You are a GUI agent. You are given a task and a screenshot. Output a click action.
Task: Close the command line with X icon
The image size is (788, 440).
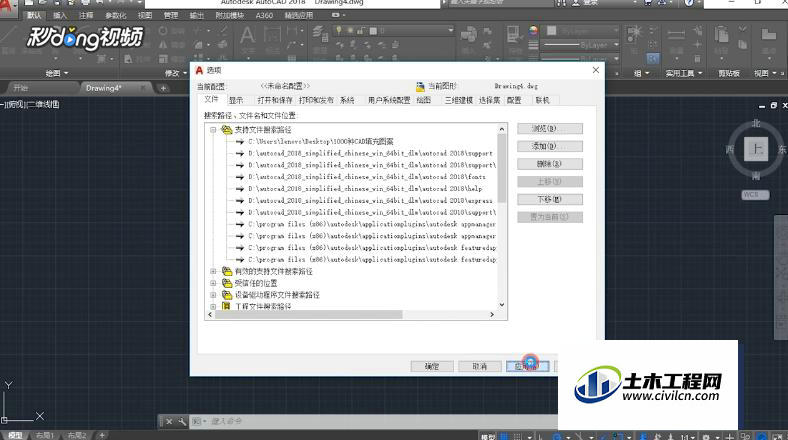169,421
